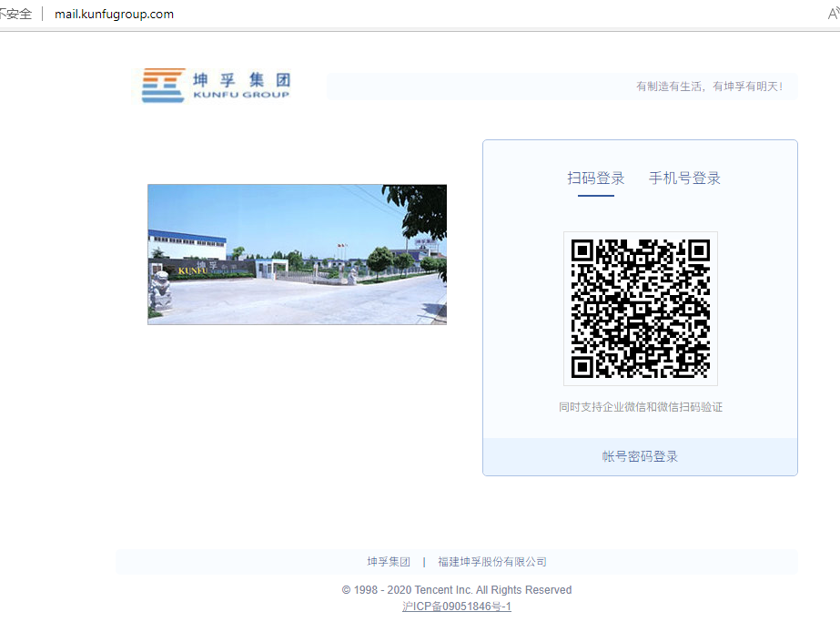
Task: Click the Kunfu Group logo
Action: pos(215,84)
